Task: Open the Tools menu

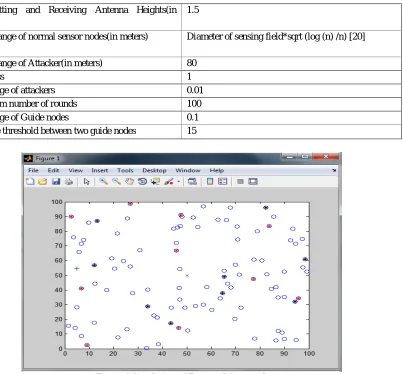Action: (125, 170)
